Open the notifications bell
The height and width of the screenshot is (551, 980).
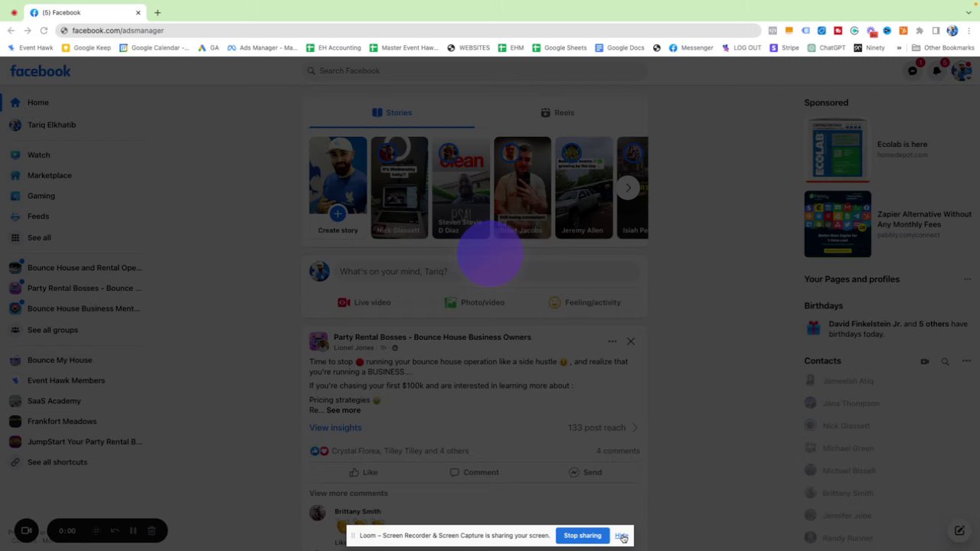(x=937, y=70)
